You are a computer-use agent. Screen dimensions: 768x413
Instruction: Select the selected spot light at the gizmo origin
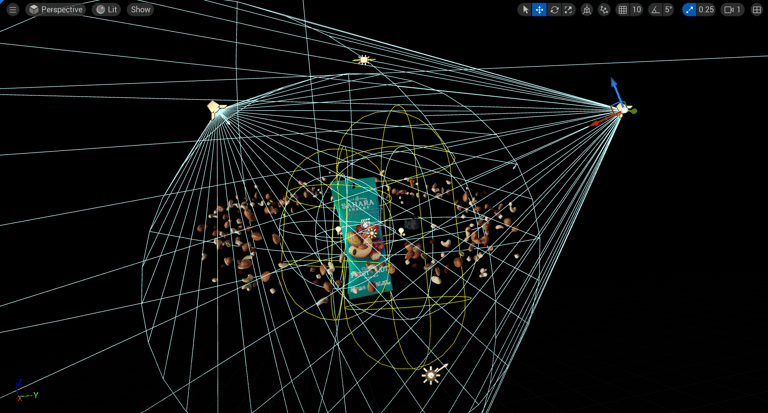pos(624,109)
